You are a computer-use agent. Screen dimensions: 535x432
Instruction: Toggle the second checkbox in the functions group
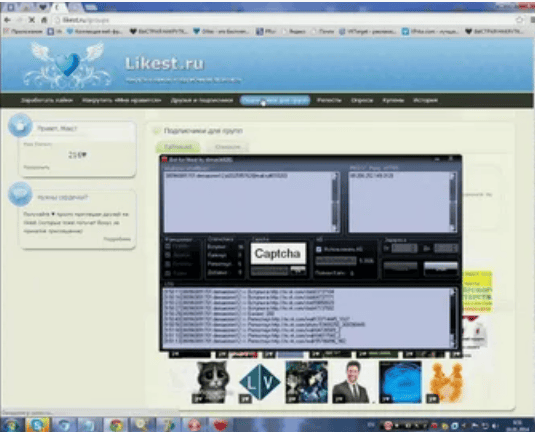tap(168, 255)
